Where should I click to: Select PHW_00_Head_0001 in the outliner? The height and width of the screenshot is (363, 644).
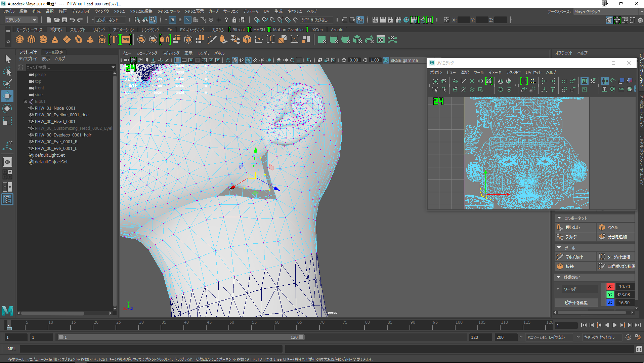55,122
